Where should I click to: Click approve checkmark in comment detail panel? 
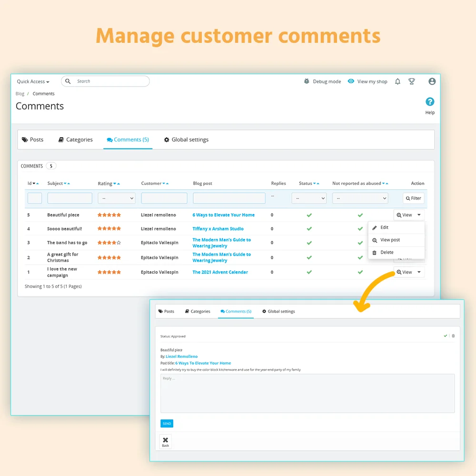446,336
